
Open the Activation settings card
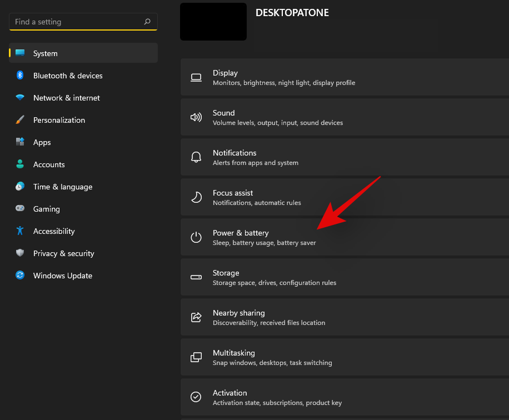coord(345,397)
